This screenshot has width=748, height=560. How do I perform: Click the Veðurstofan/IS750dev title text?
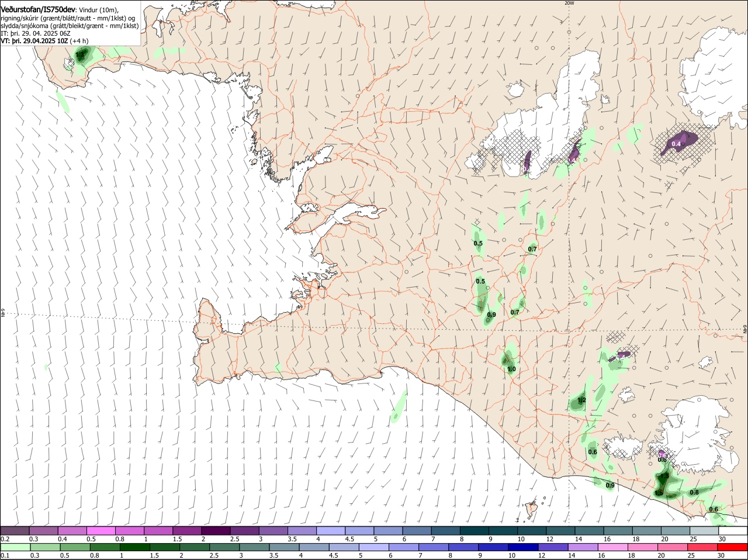38,9
